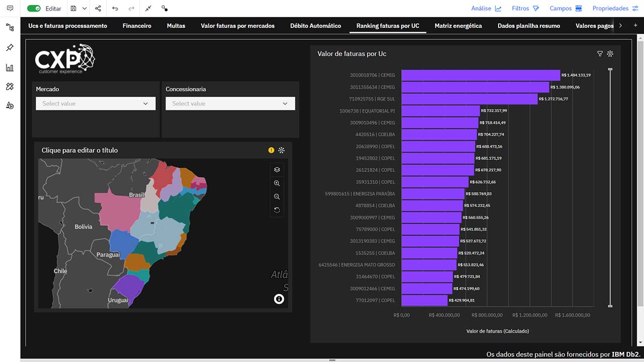Click the yellow warning icon on map
Screen dimensions: 644x362
pyautogui.click(x=271, y=150)
